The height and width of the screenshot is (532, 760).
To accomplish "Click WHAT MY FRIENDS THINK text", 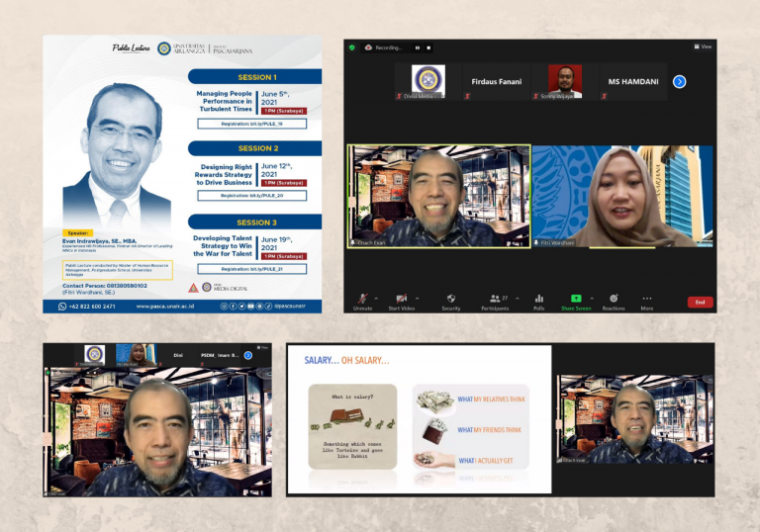I will 490,430.
